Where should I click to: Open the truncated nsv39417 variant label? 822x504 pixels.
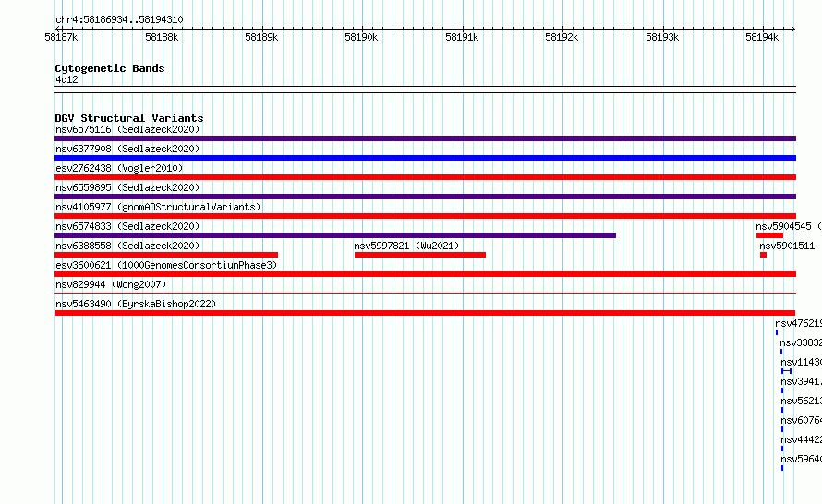801,381
